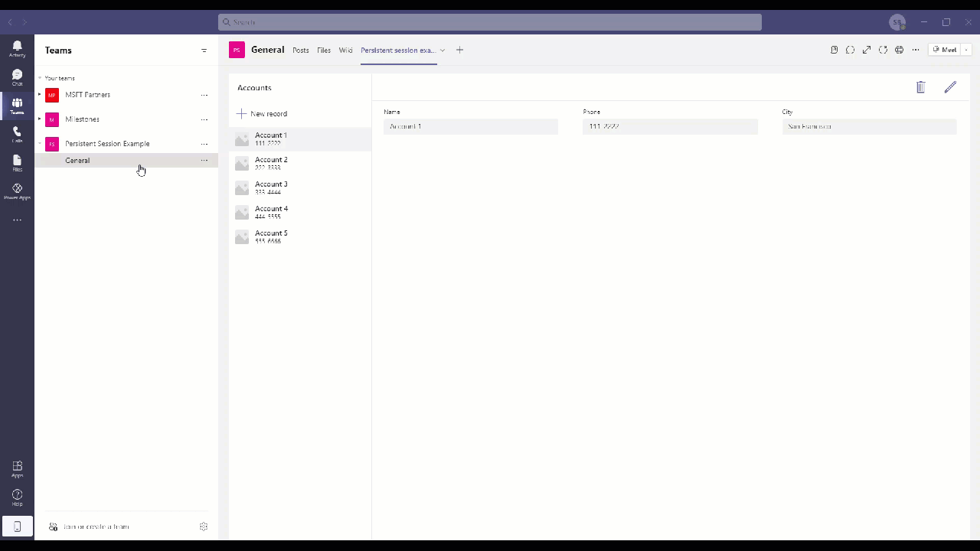The image size is (980, 551).
Task: Open more options for Persistent Session Example
Action: pyautogui.click(x=204, y=144)
